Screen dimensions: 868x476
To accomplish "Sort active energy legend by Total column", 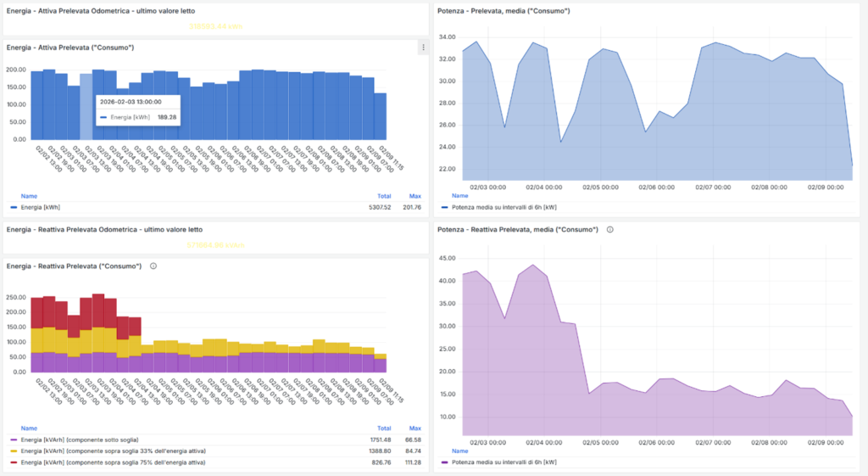I will tap(383, 195).
